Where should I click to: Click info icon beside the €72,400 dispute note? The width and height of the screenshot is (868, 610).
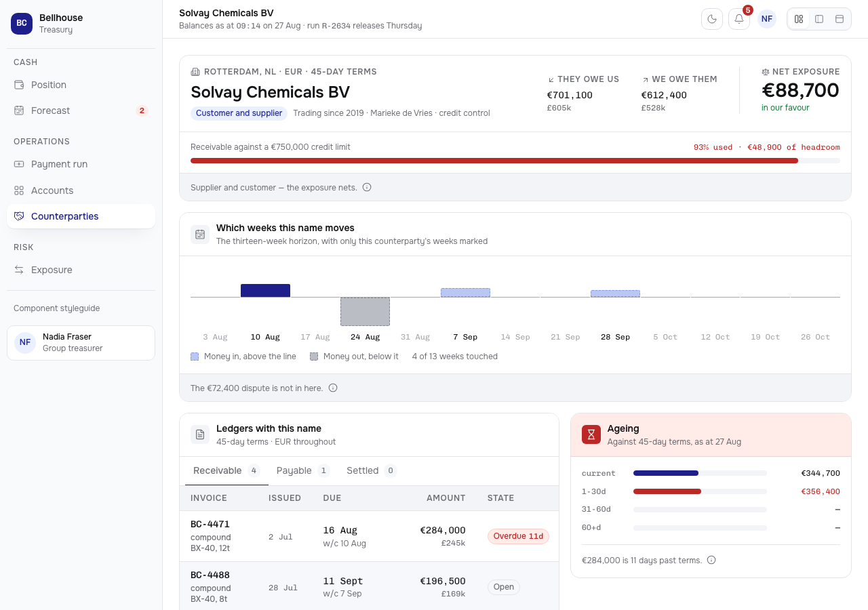click(x=333, y=388)
